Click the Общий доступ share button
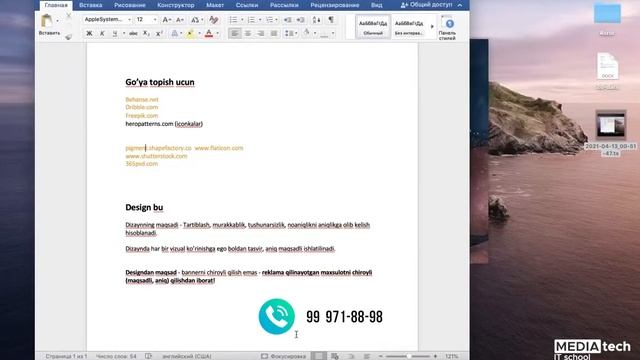Screen dimensions: 640x360 427,5
